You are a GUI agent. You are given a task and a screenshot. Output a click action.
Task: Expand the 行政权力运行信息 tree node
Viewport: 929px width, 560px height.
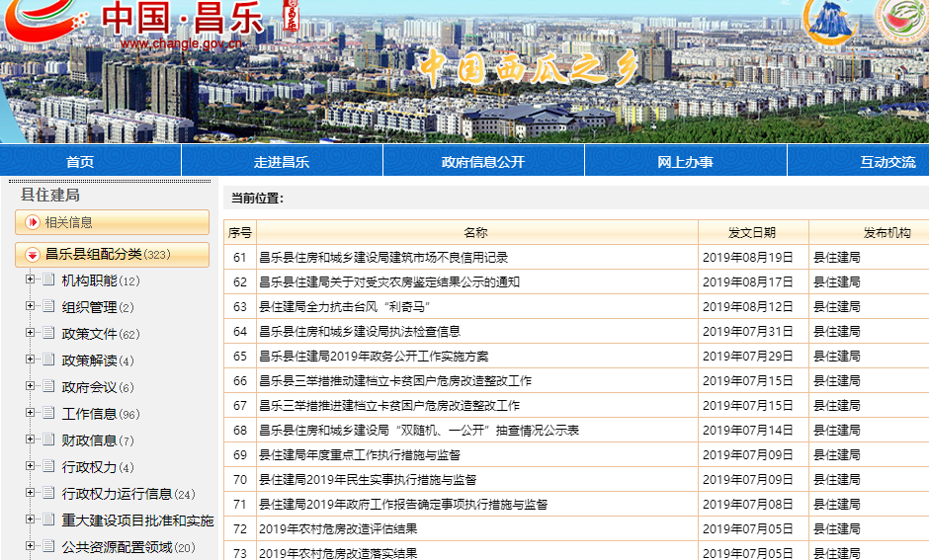coord(30,494)
